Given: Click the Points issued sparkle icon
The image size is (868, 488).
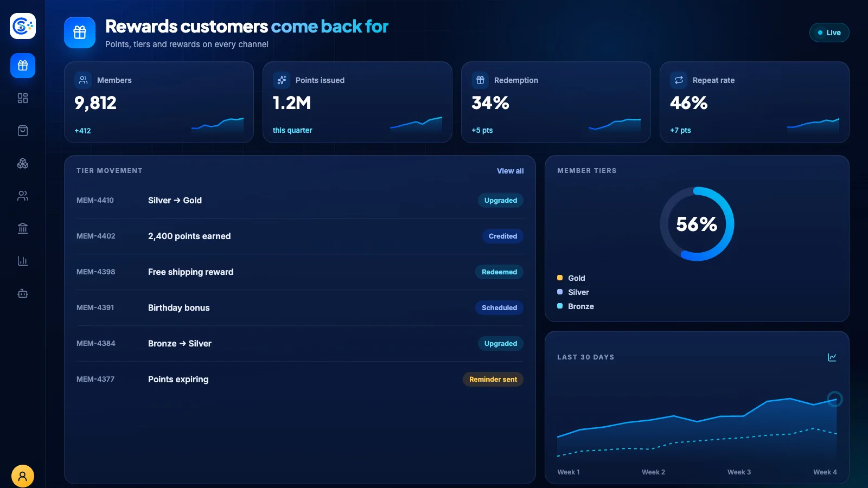Looking at the screenshot, I should pyautogui.click(x=282, y=80).
